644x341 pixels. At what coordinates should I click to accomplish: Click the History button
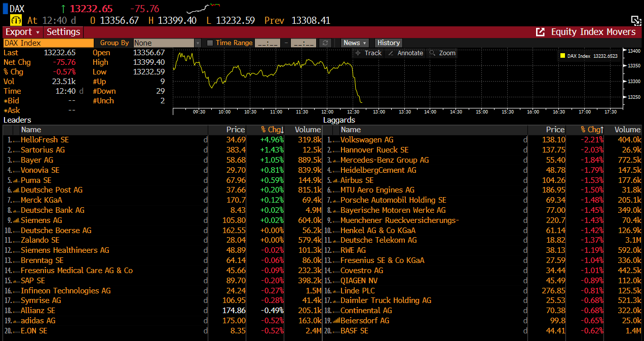(389, 43)
